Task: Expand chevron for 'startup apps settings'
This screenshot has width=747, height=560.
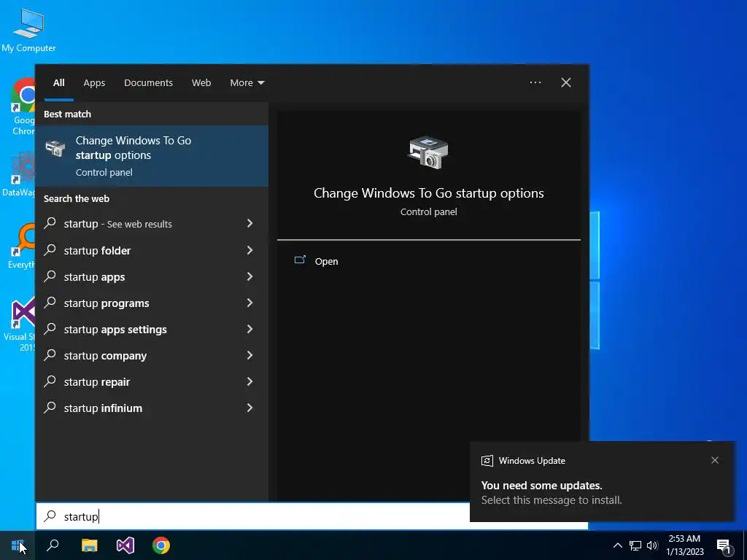Action: pyautogui.click(x=249, y=329)
